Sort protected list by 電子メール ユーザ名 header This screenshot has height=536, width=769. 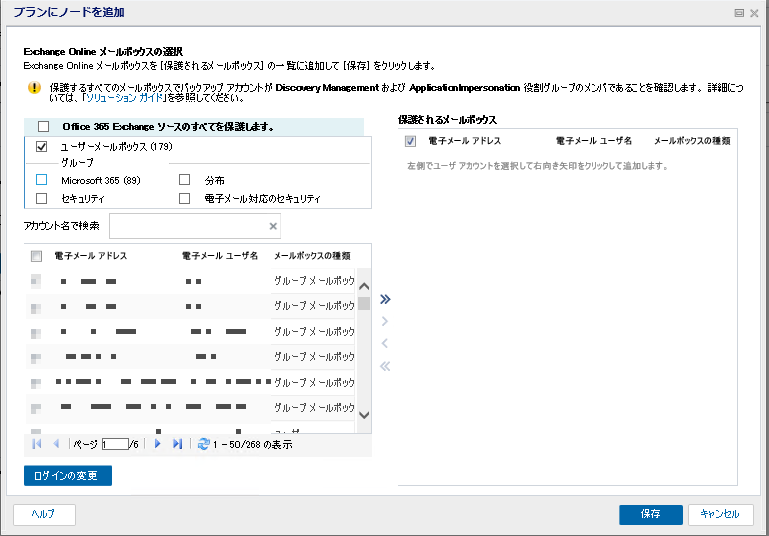click(593, 141)
